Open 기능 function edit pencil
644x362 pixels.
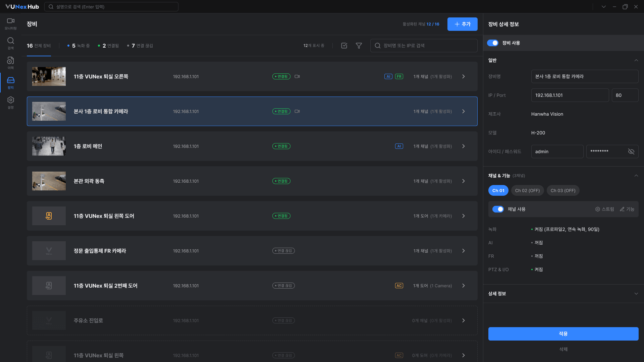[627, 209]
